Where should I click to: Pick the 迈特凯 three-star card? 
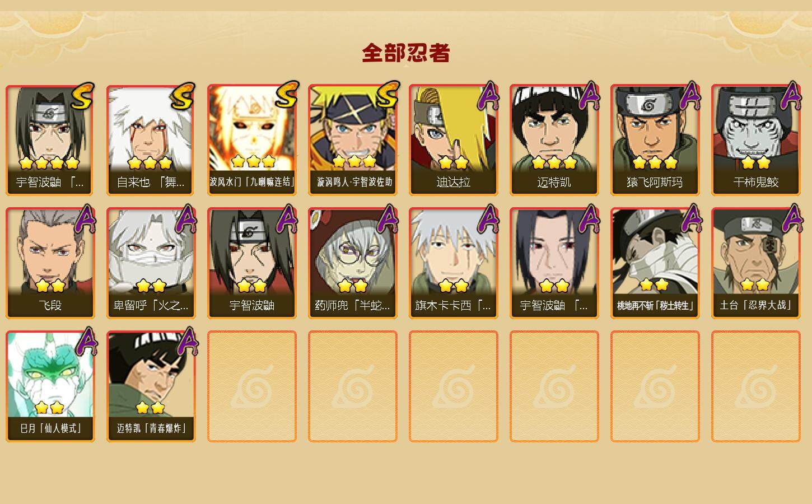[554, 140]
